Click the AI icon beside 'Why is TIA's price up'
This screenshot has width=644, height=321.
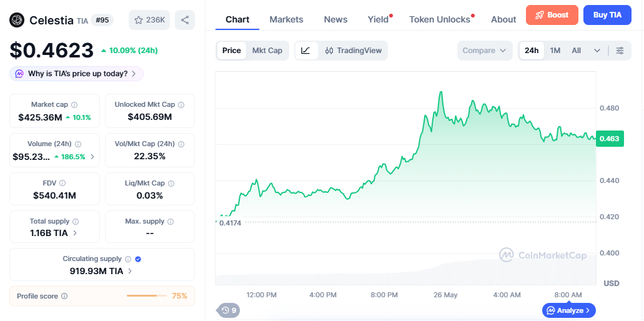[19, 74]
